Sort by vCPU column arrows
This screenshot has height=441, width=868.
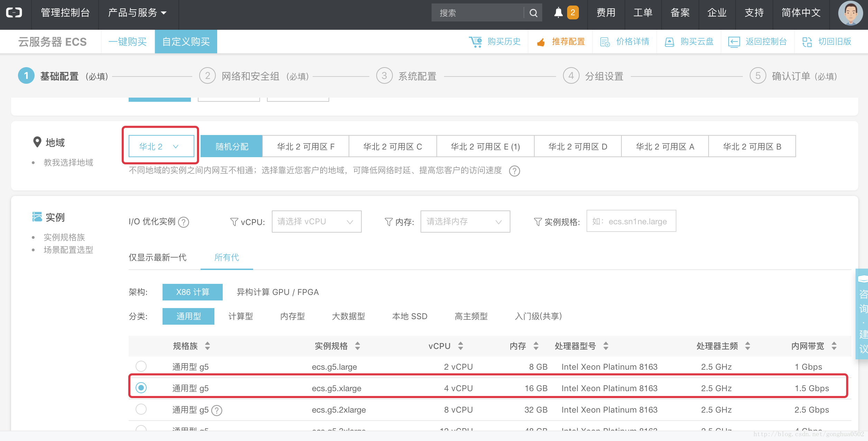460,346
